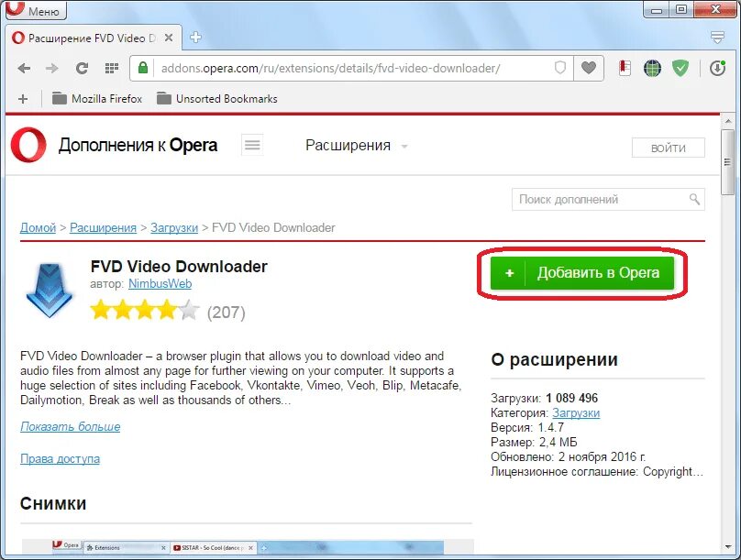This screenshot has width=741, height=560.
Task: Click the FVD Video Downloader heading
Action: pos(179,267)
